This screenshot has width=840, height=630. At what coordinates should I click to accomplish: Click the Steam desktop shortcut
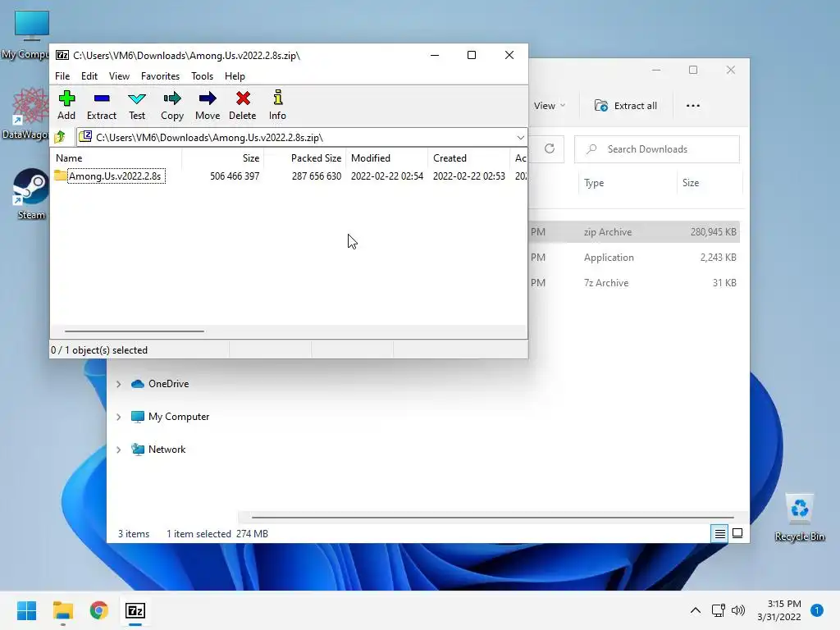point(30,194)
